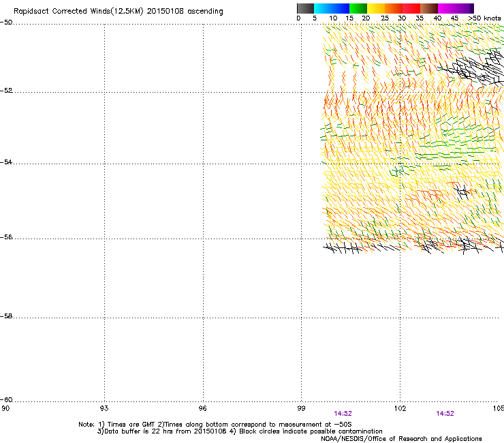Click the 14:52 timestamp right of 102

point(445,414)
